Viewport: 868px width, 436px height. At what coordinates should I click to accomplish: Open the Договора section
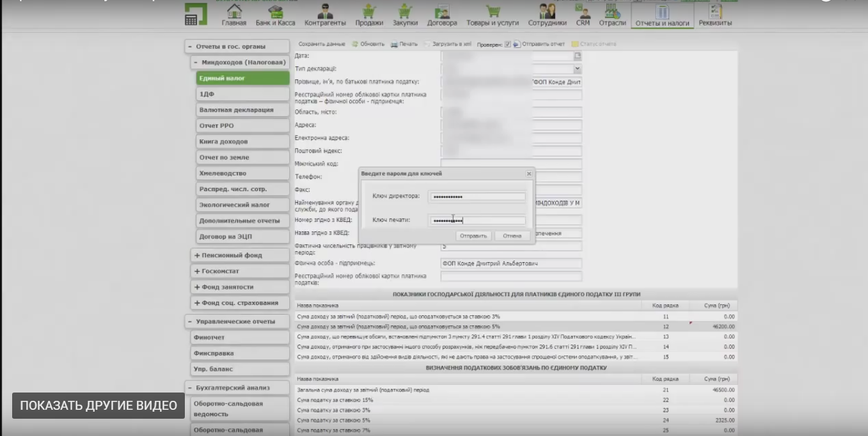(x=442, y=15)
